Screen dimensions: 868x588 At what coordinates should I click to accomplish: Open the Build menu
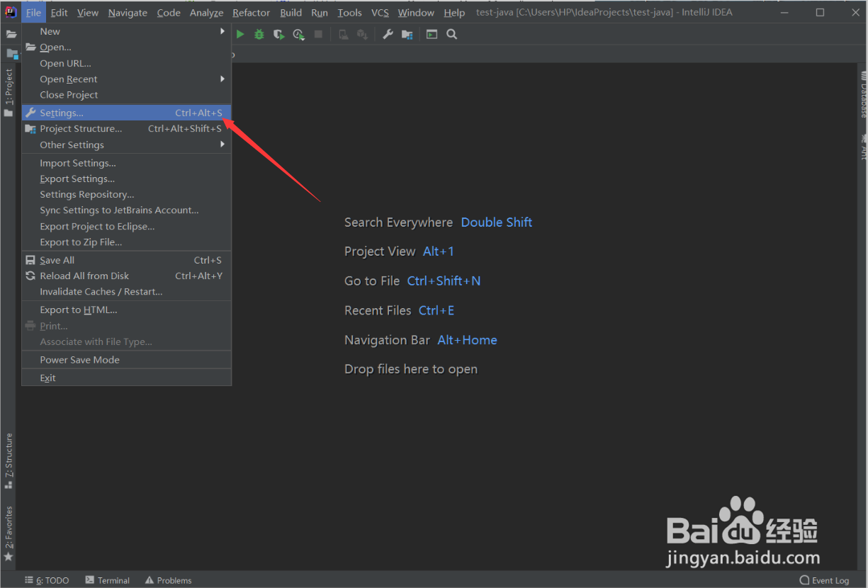(291, 12)
